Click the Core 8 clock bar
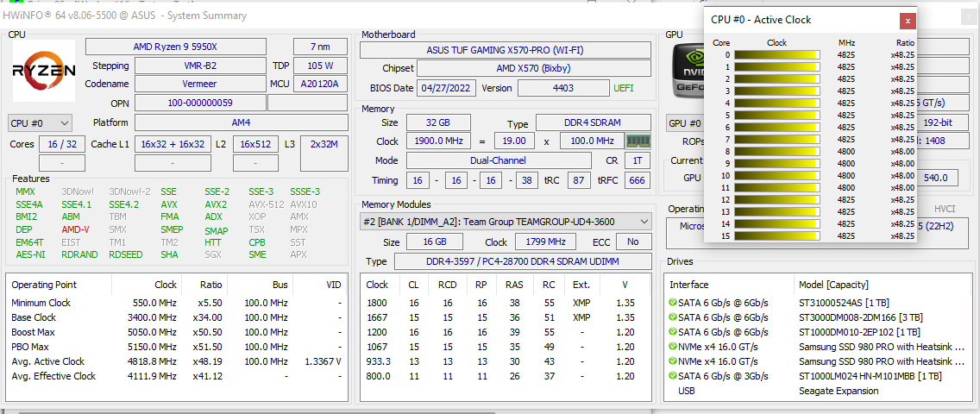This screenshot has width=980, height=414. pyautogui.click(x=777, y=151)
